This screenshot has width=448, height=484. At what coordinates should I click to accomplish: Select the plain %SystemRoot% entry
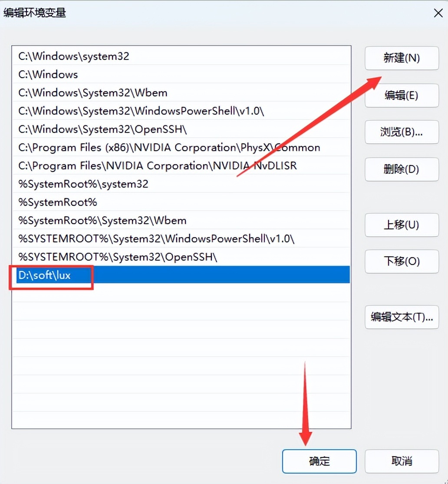pos(181,202)
